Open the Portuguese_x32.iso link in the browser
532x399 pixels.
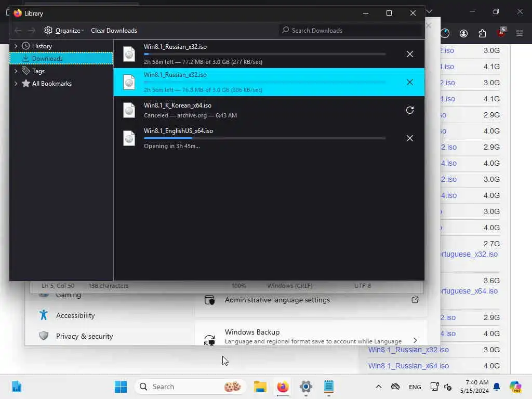[469, 254]
